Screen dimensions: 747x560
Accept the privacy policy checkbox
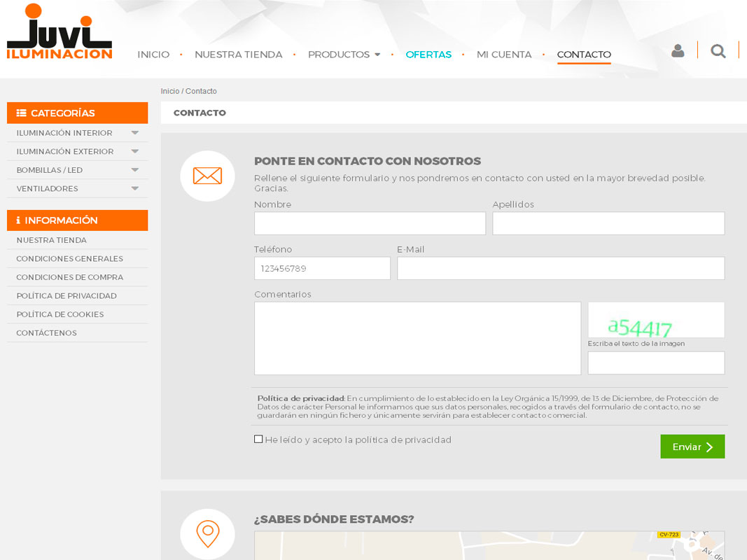[258, 440]
